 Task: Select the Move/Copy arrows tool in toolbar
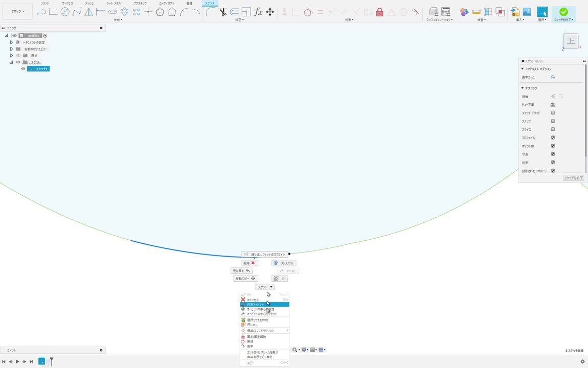pos(270,12)
